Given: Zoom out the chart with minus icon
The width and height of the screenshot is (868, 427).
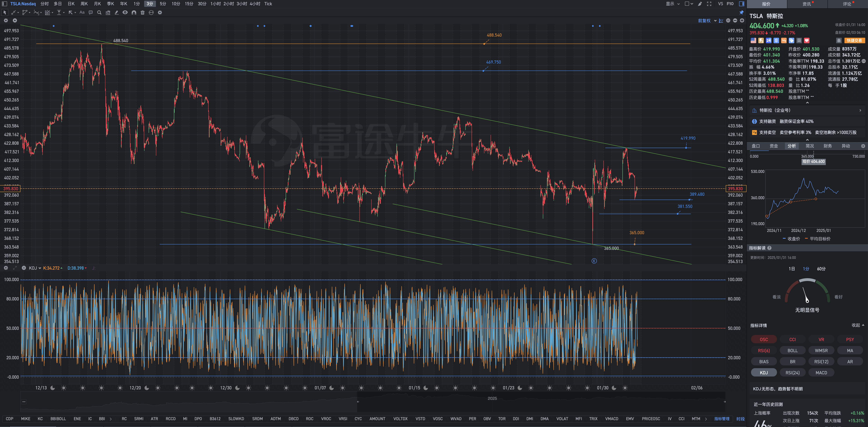Looking at the screenshot, I should [735, 21].
